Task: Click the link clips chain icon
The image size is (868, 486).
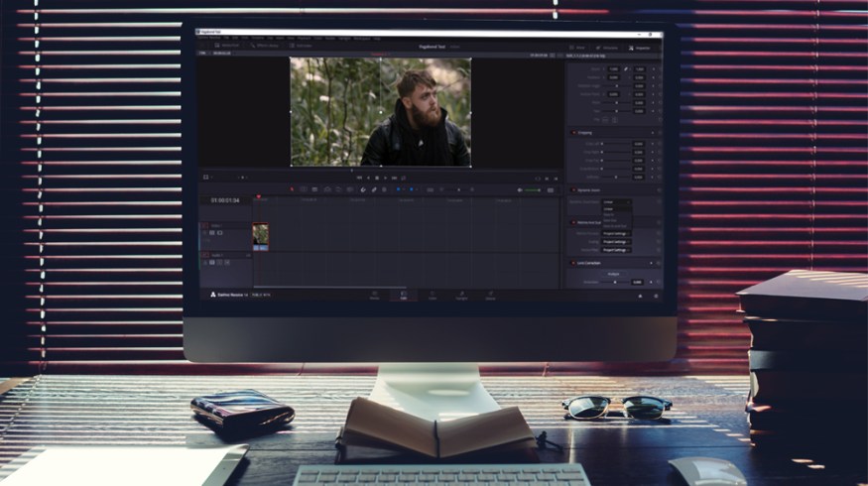Action: point(374,189)
